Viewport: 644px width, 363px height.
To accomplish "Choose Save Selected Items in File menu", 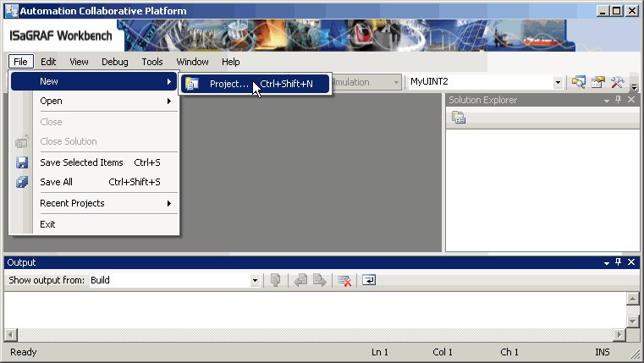I will [x=95, y=162].
